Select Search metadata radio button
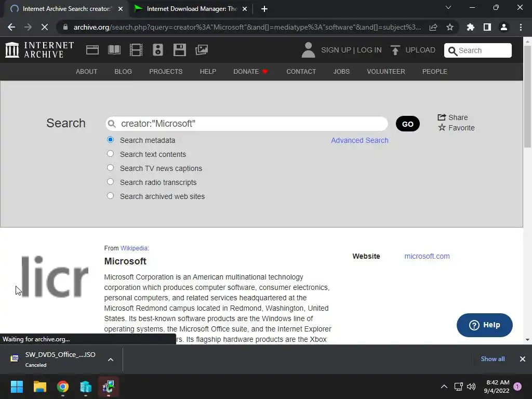The image size is (532, 399). click(x=110, y=139)
